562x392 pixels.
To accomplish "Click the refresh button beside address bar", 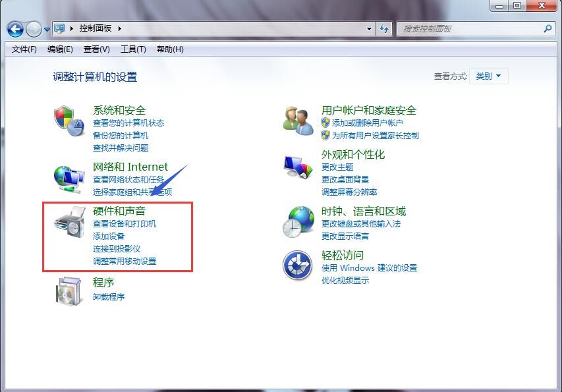I will click(384, 29).
